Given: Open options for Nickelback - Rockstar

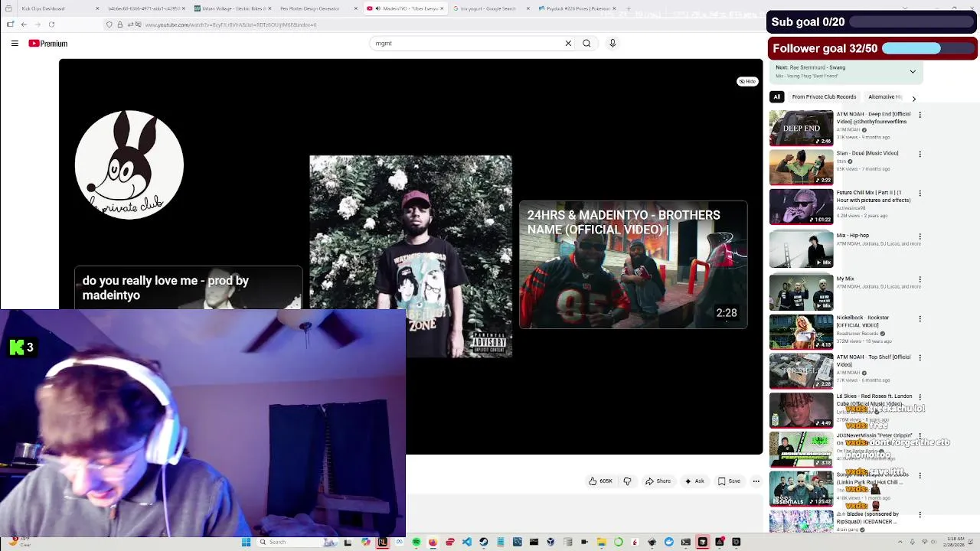Looking at the screenshot, I should point(920,318).
